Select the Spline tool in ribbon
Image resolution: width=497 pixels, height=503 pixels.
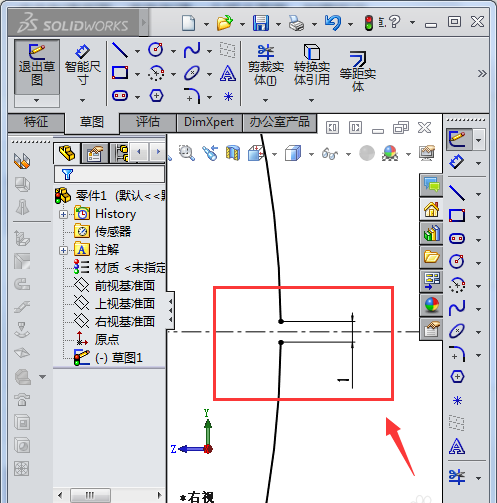[192, 51]
